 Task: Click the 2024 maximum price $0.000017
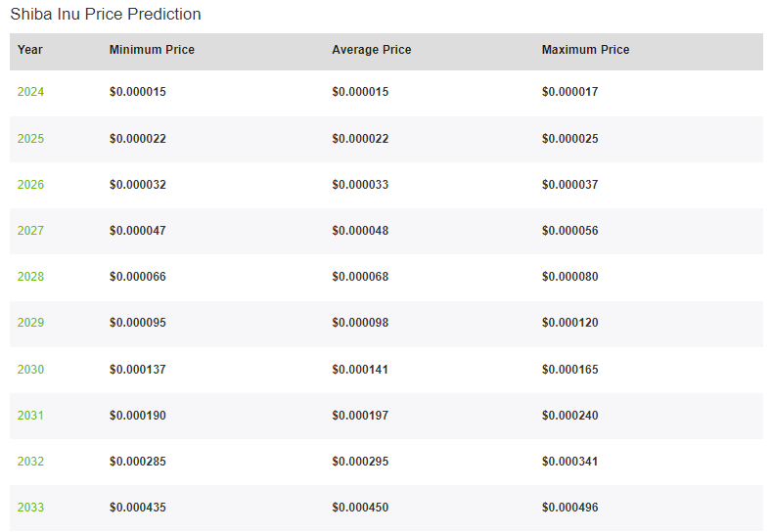(x=569, y=92)
